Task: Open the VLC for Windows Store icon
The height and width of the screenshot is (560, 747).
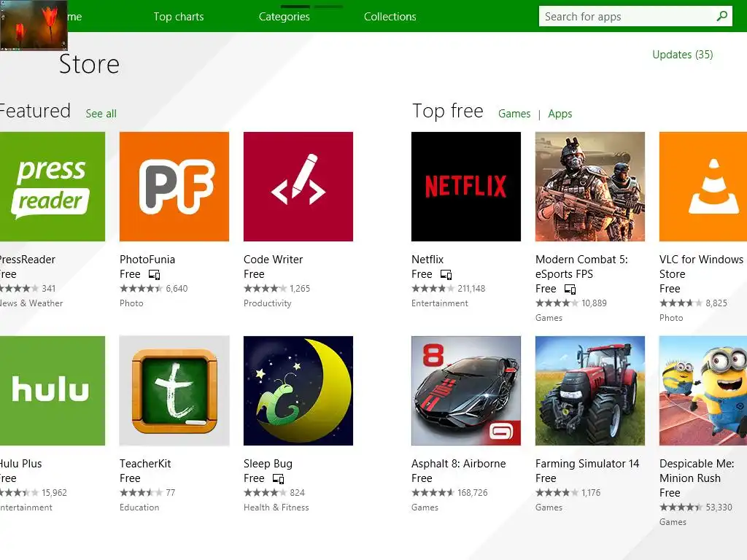Action: pos(703,187)
